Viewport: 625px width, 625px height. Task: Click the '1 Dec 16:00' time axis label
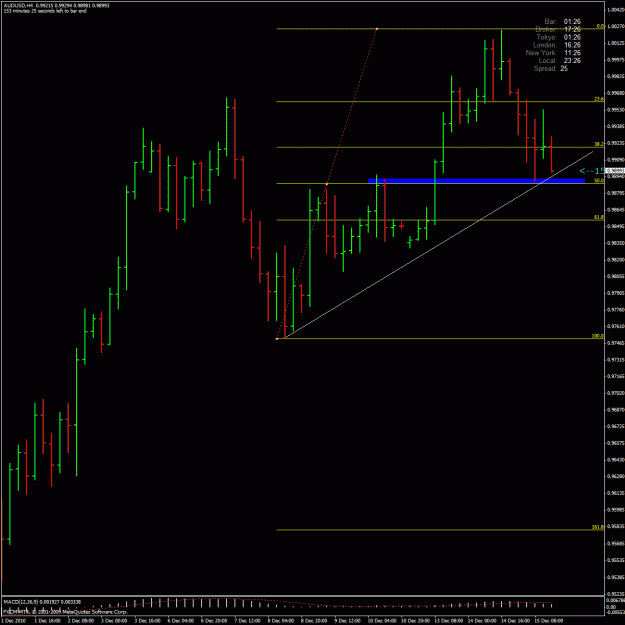point(47,621)
